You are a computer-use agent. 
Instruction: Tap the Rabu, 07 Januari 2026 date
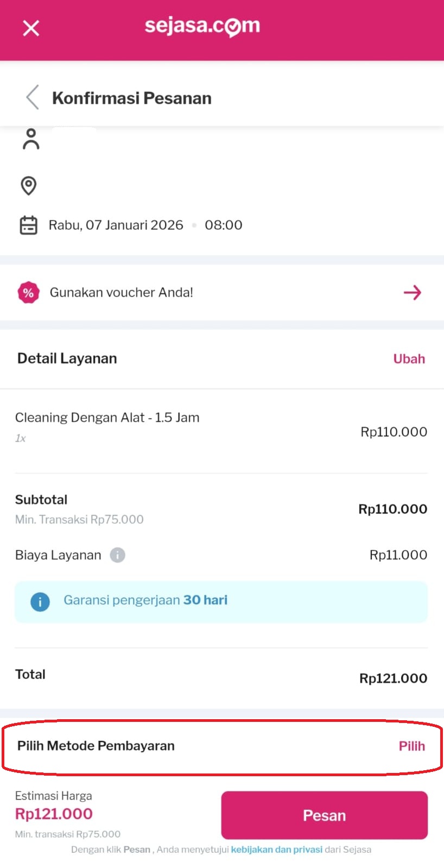point(116,225)
